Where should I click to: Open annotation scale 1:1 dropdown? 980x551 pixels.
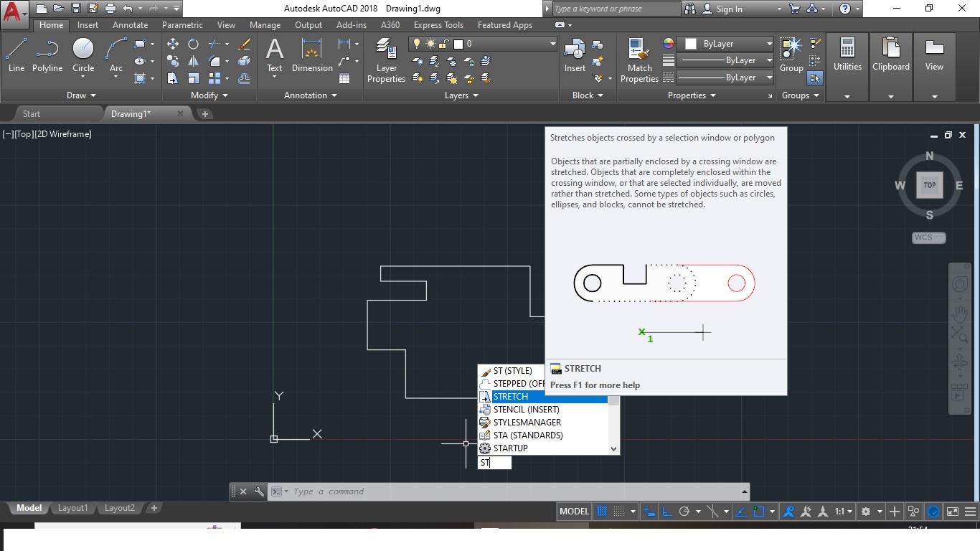point(843,512)
